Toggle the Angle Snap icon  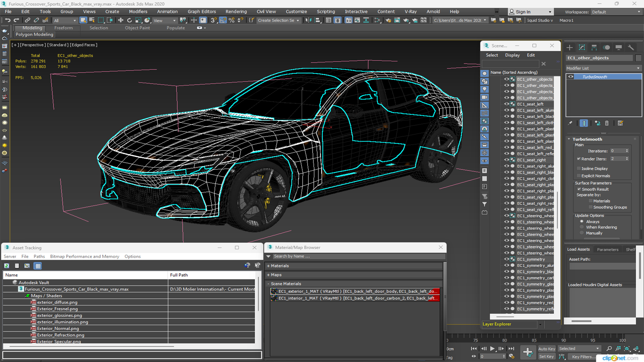(223, 20)
